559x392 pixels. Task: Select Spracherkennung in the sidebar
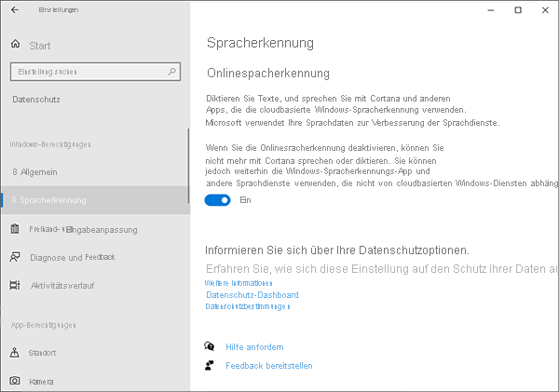(54, 200)
